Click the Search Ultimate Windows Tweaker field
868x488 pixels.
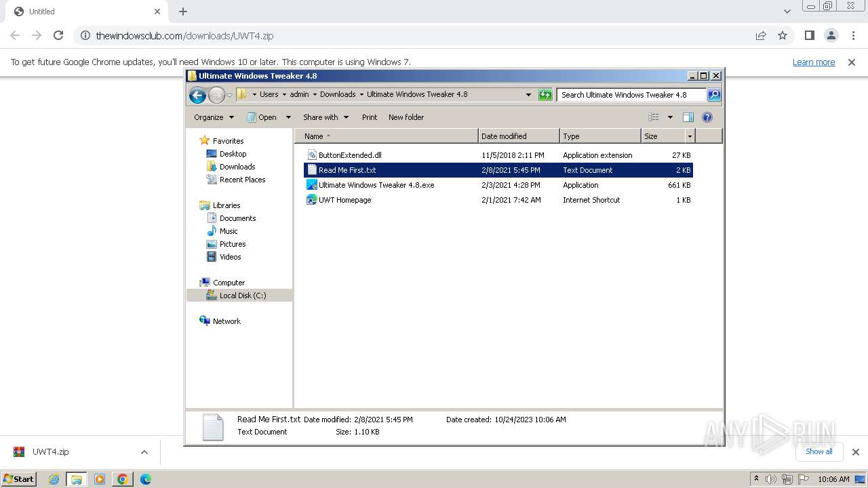coord(632,95)
